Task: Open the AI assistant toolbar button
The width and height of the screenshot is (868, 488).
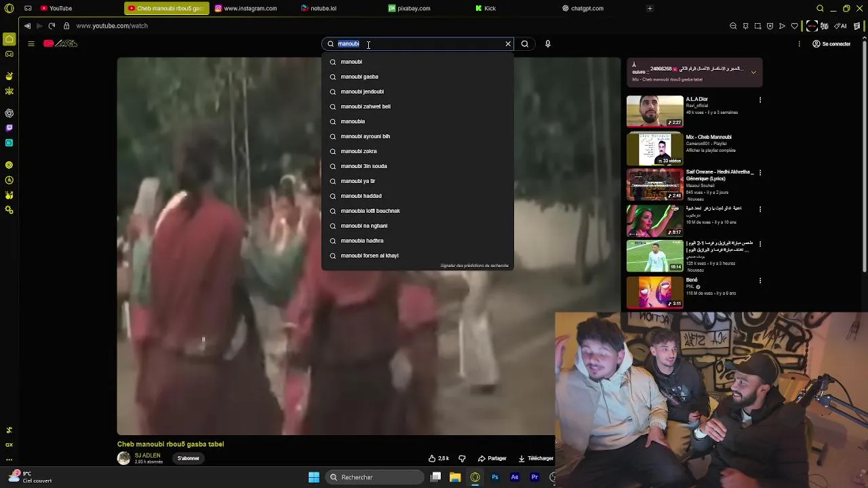Action: pyautogui.click(x=841, y=26)
